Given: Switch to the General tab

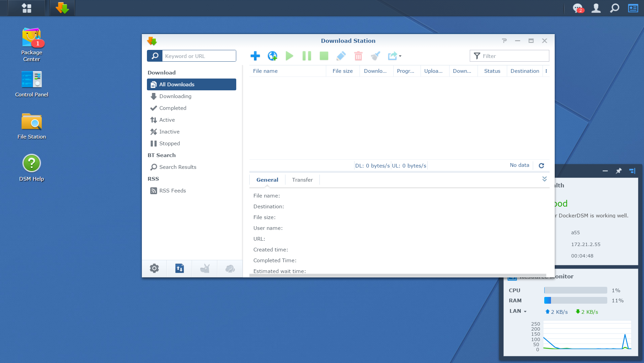Looking at the screenshot, I should pyautogui.click(x=267, y=180).
